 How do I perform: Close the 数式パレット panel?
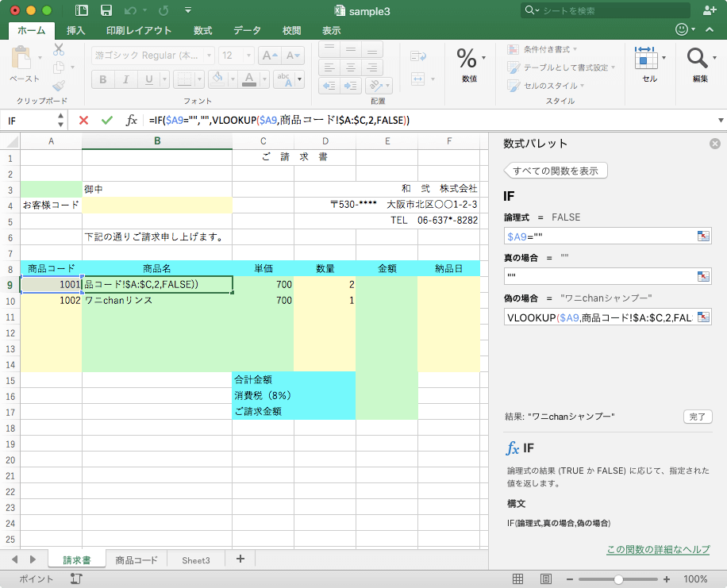(715, 144)
